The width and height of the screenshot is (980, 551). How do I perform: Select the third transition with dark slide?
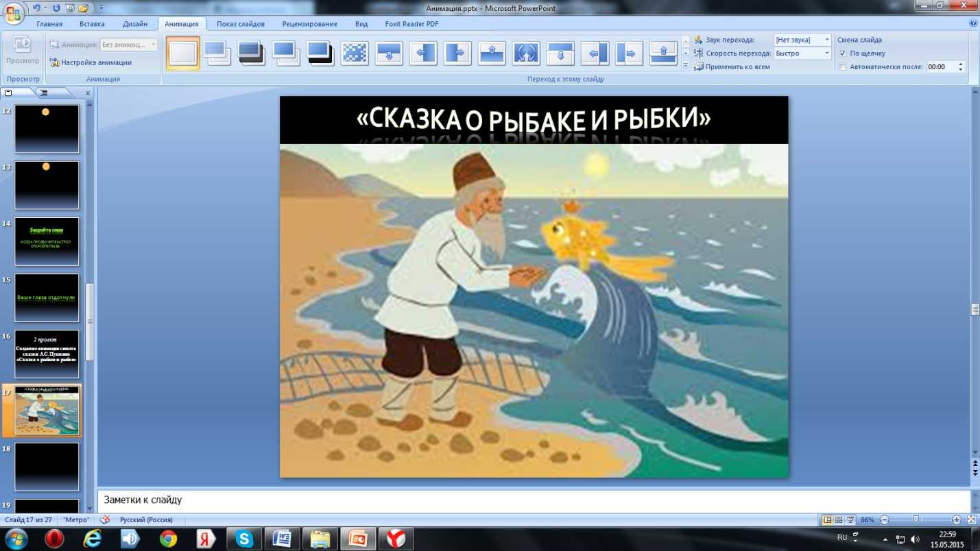tap(252, 53)
